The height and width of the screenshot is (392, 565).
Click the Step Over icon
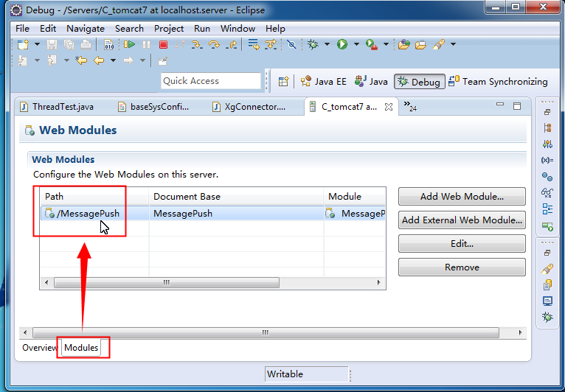214,45
